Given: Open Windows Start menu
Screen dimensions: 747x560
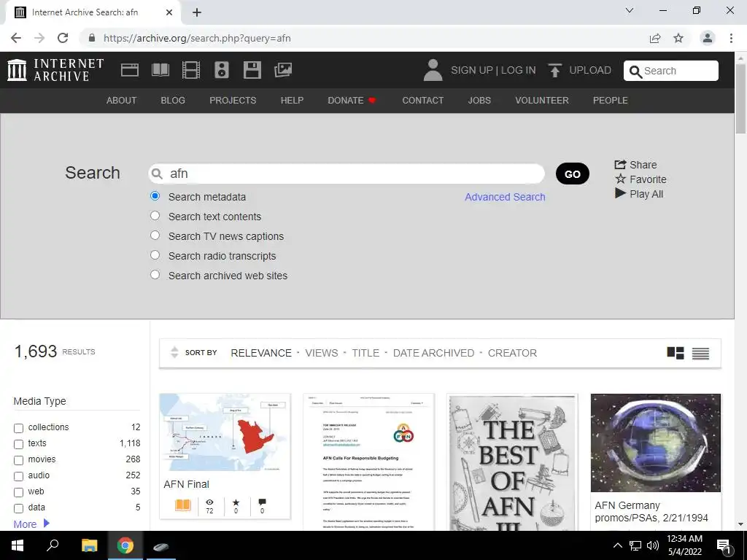Looking at the screenshot, I should pos(18,545).
